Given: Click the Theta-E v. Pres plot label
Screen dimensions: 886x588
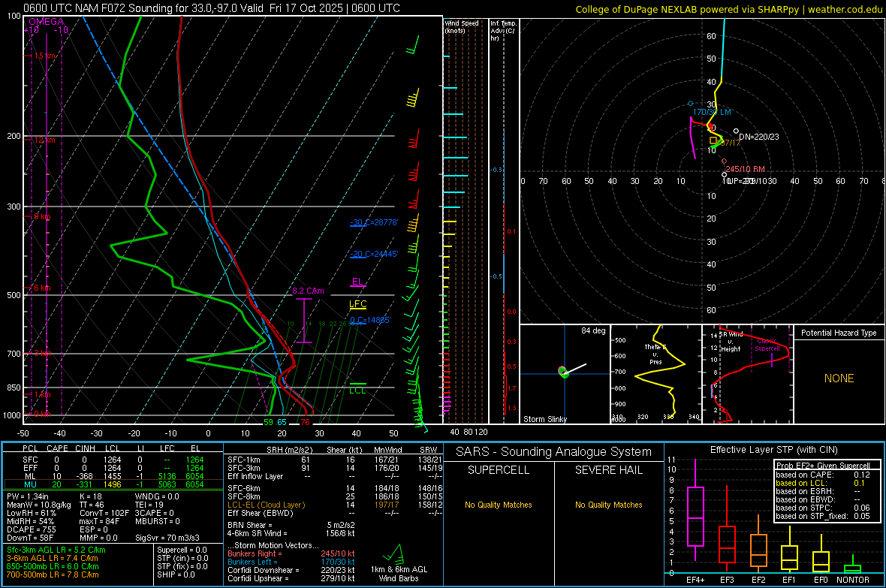Looking at the screenshot, I should [x=655, y=354].
